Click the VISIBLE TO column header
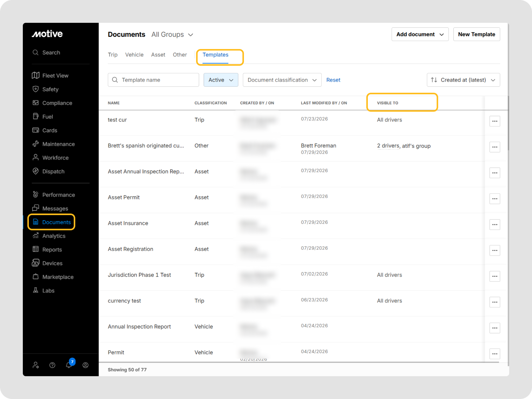Screen dimensions: 532x399 point(387,103)
